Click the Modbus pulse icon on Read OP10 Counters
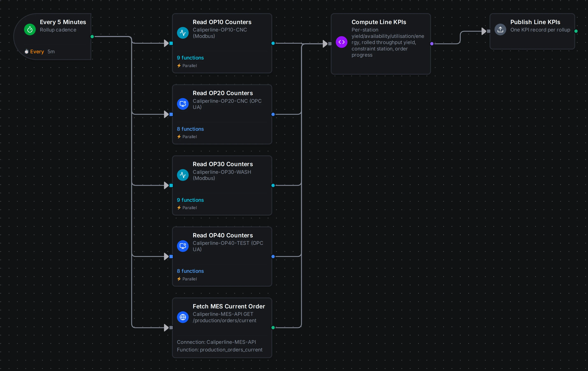This screenshot has width=588, height=371. pyautogui.click(x=183, y=33)
